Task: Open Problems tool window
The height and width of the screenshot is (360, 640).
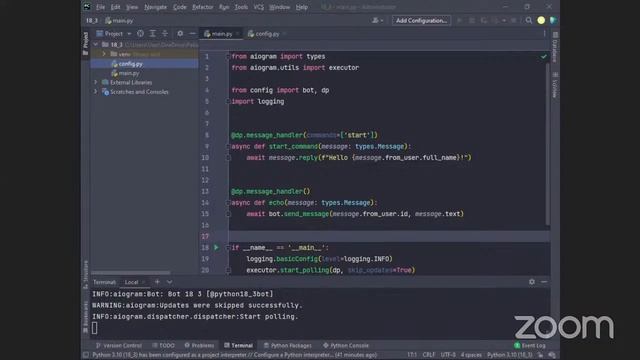Action: (x=199, y=345)
